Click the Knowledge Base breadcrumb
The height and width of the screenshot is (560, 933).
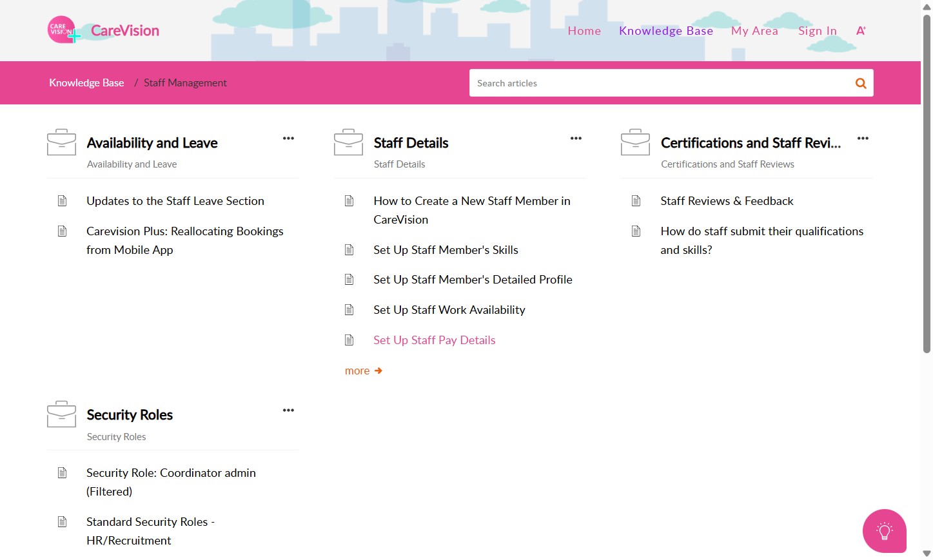[x=86, y=82]
